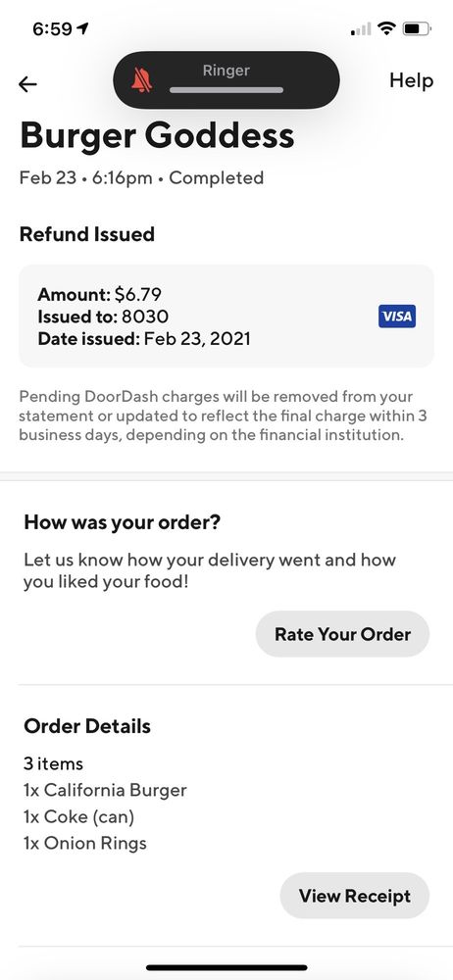Open the View Receipt button
The image size is (453, 980).
[x=354, y=896]
